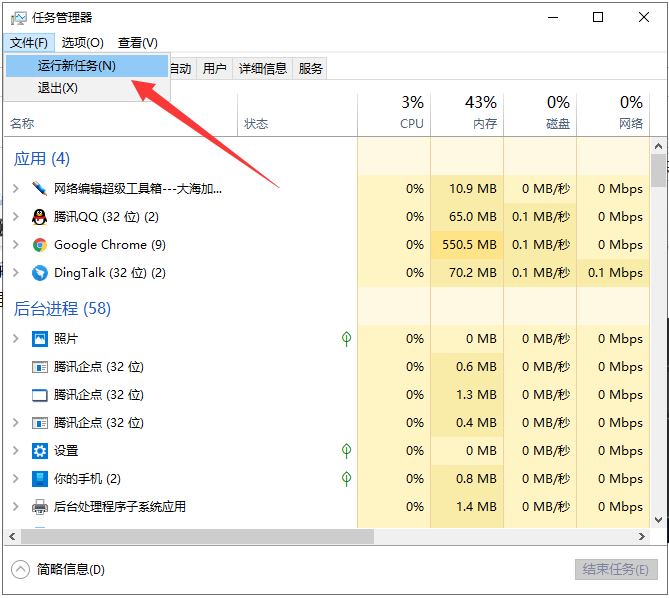Viewport: 669px width, 598px height.
Task: Switch to the 详细信息 tab
Action: click(x=262, y=68)
